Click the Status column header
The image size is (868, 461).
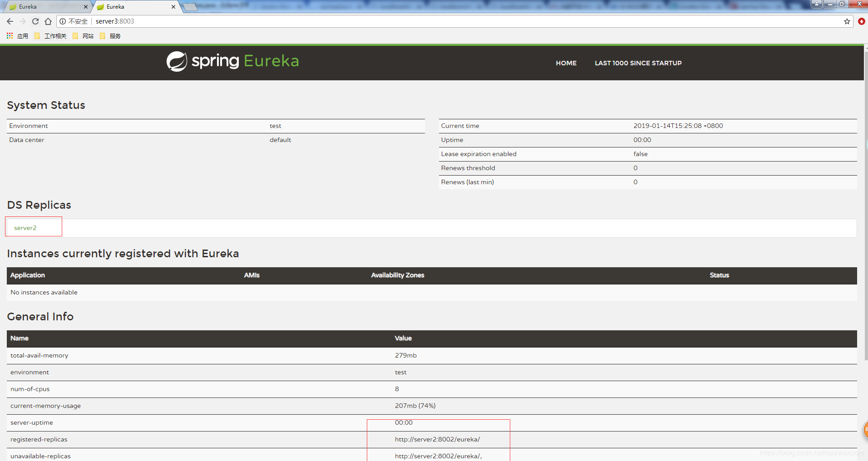(x=719, y=275)
